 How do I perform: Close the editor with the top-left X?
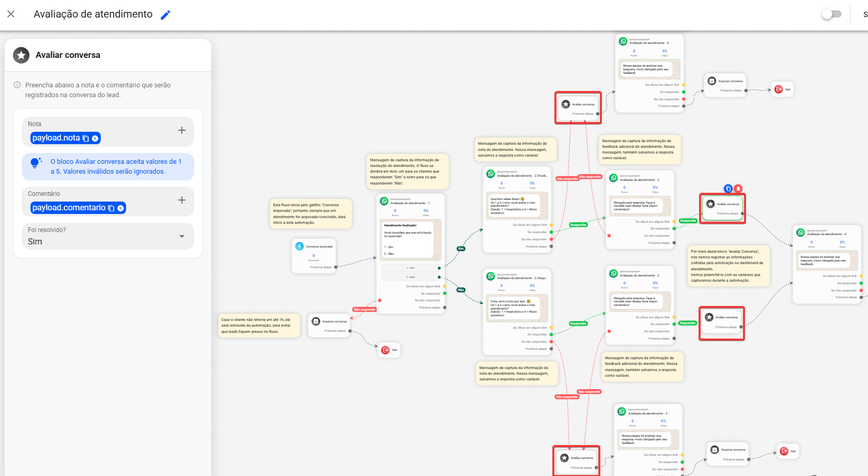coord(11,14)
